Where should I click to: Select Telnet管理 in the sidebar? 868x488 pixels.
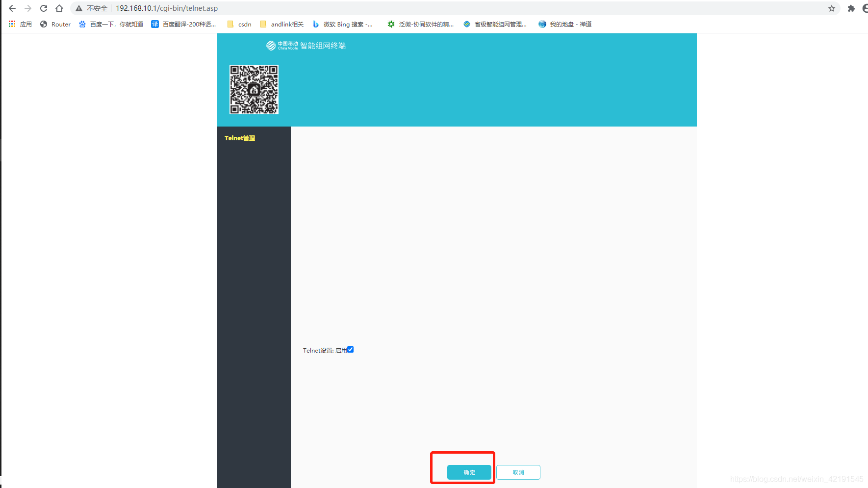240,138
